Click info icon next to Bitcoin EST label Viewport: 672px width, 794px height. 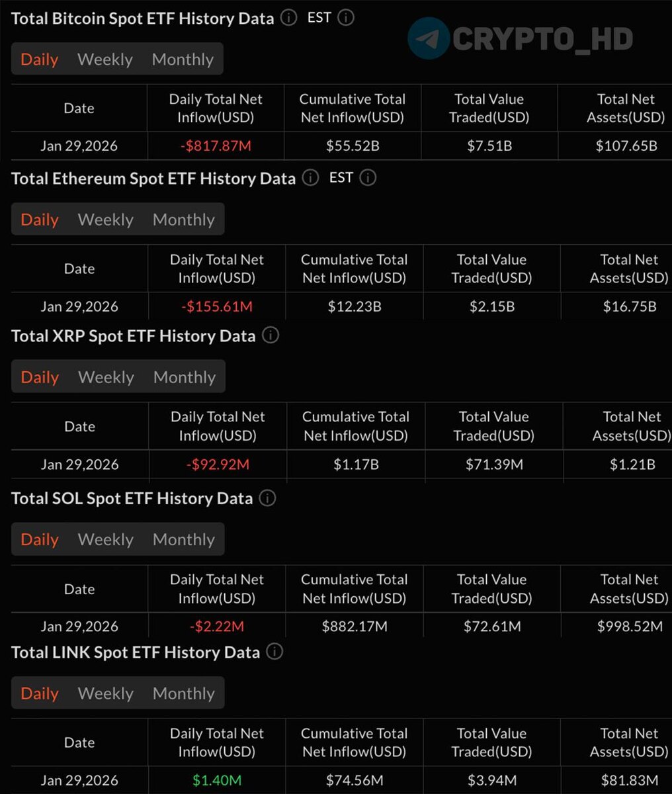[x=346, y=18]
